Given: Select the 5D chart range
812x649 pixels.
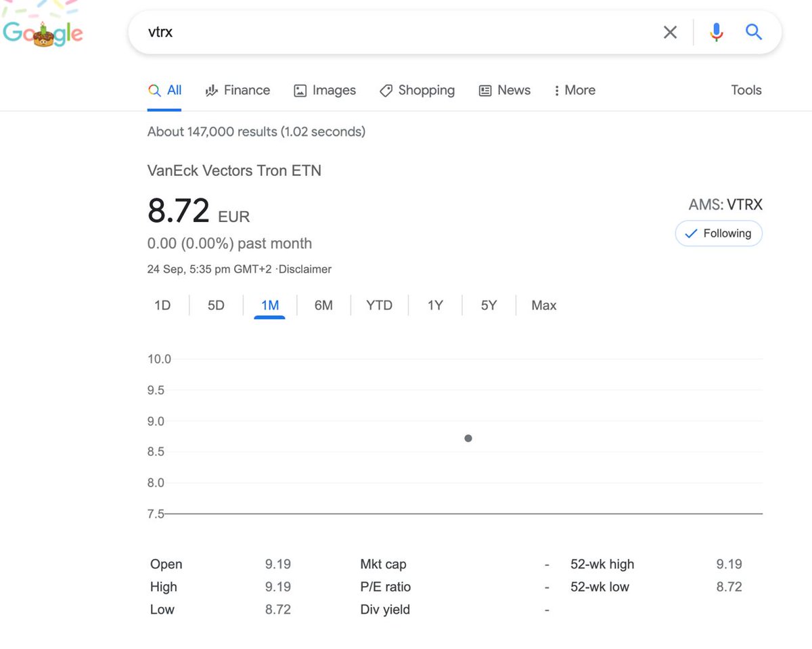Looking at the screenshot, I should coord(216,305).
